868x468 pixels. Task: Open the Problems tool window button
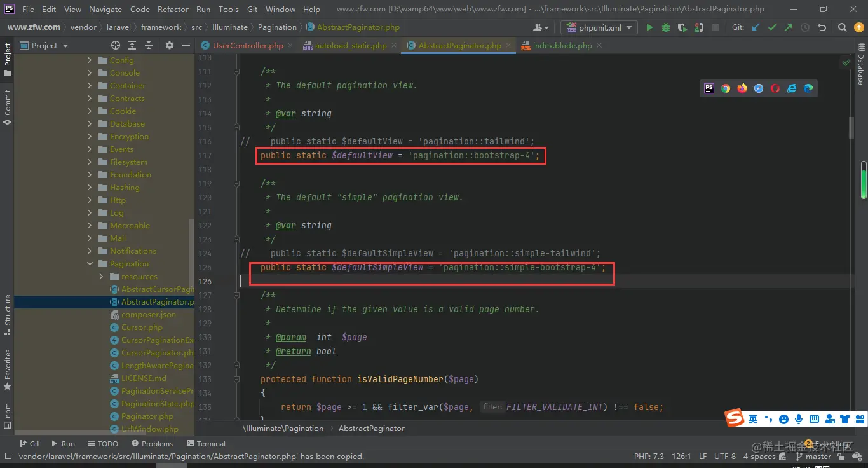151,444
